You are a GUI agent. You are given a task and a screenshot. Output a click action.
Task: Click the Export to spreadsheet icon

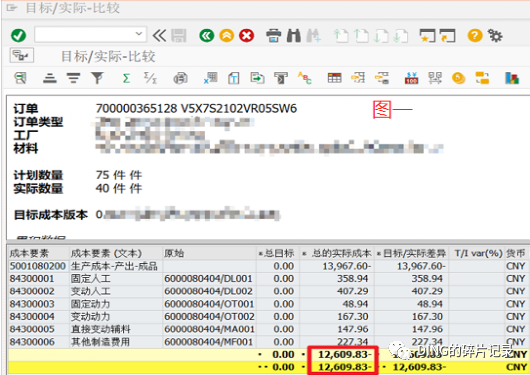pos(211,78)
